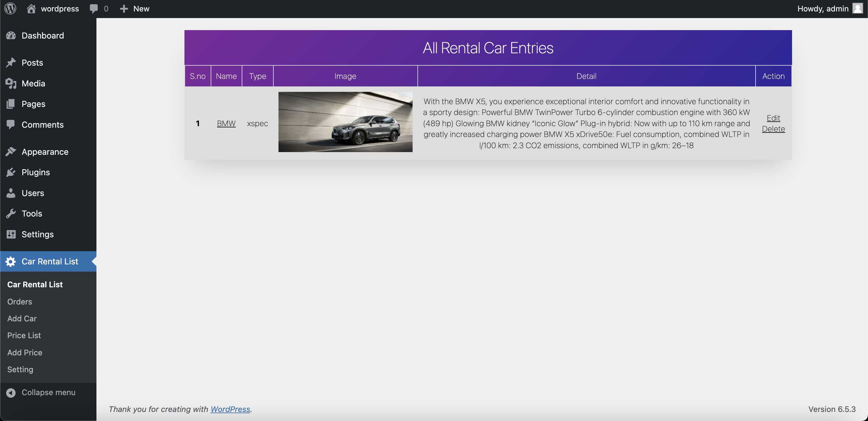Click the Version 6.5.3 footer text
868x421 pixels.
pyautogui.click(x=832, y=409)
